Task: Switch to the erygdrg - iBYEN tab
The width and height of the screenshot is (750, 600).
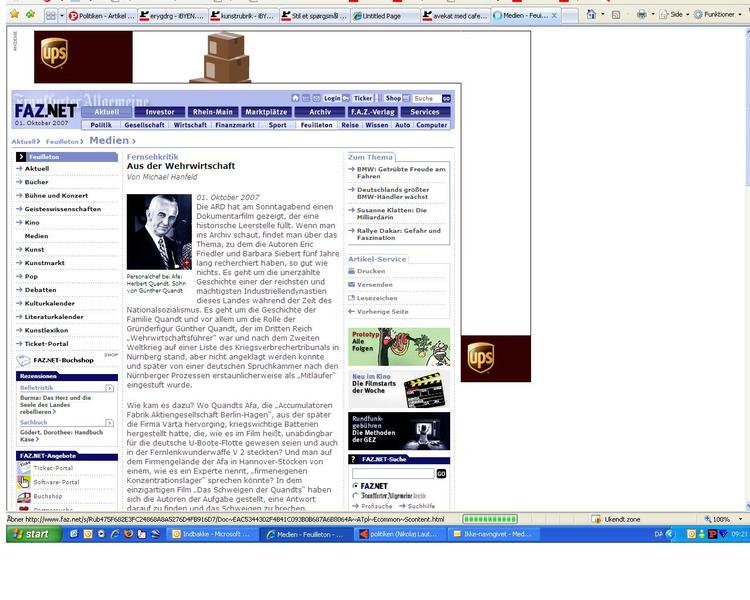Action: [x=172, y=16]
